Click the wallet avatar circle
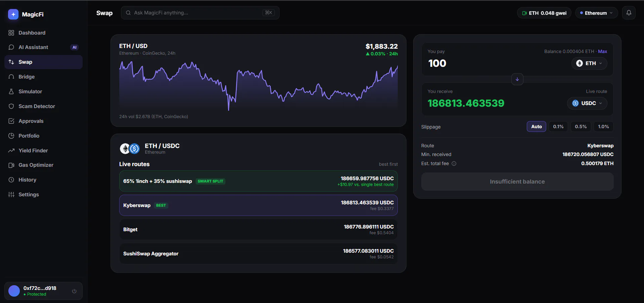 coord(14,291)
